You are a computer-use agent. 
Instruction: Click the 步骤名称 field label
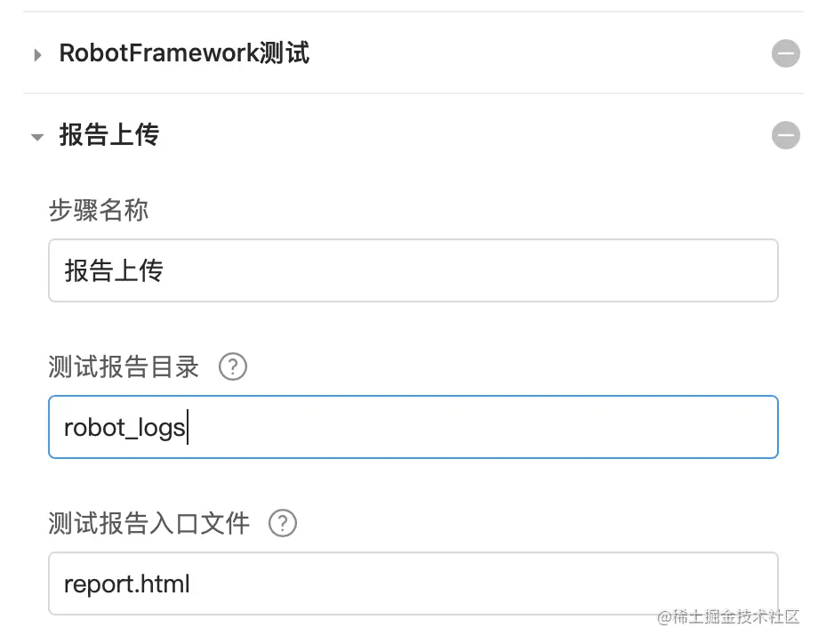pos(98,210)
